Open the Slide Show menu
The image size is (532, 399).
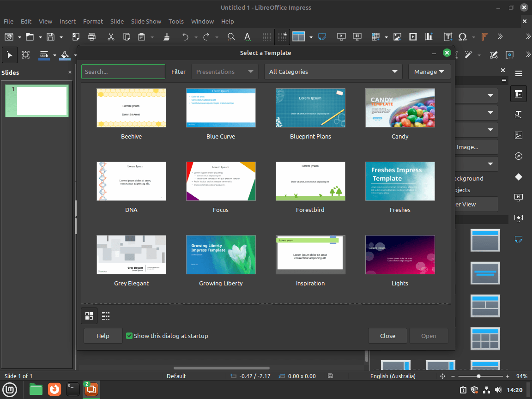[146, 21]
